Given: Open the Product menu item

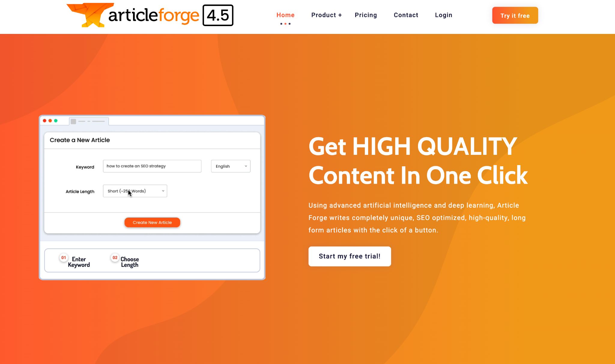Looking at the screenshot, I should click(327, 15).
